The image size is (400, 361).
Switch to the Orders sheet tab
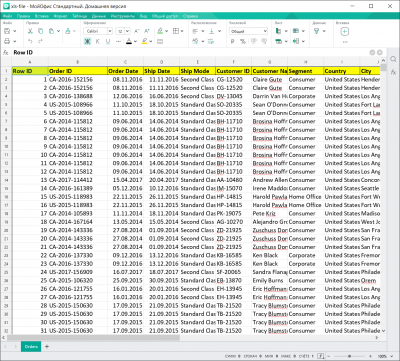[x=31, y=347]
